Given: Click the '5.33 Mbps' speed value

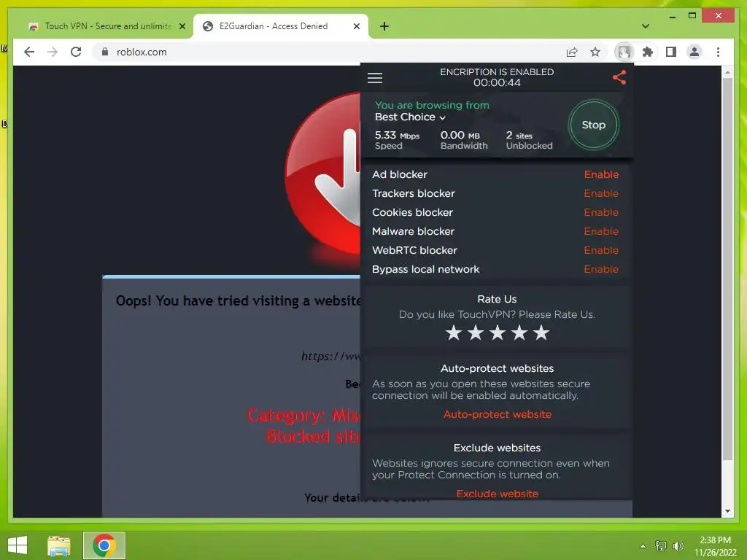Looking at the screenshot, I should 397,135.
